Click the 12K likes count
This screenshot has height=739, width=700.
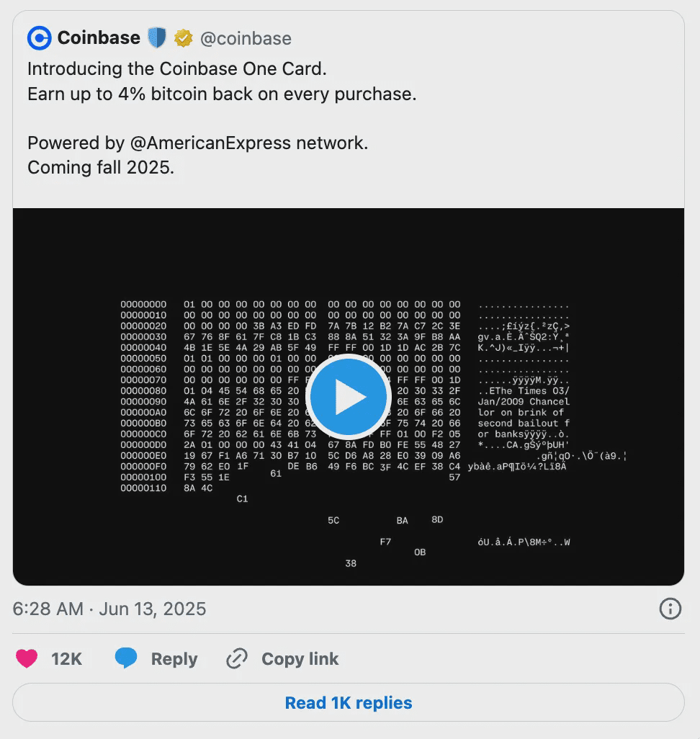click(66, 658)
